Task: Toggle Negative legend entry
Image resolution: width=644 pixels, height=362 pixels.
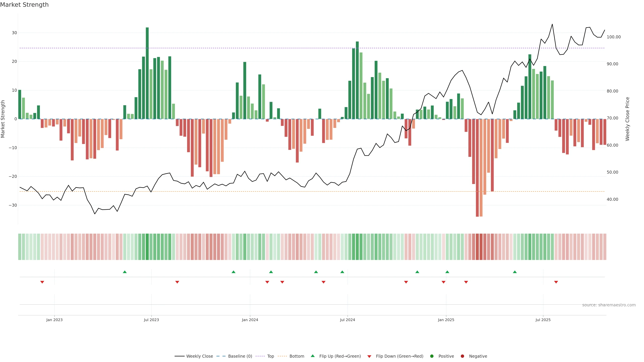Action: tap(478, 356)
